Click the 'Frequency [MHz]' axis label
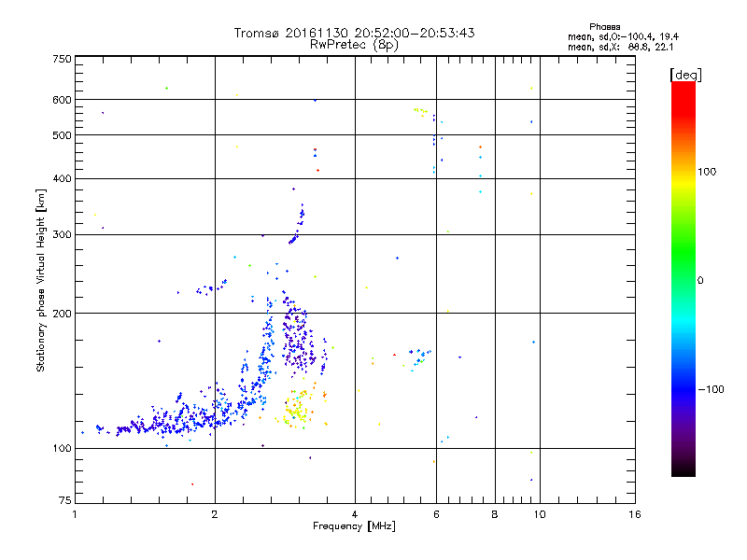 pyautogui.click(x=354, y=526)
